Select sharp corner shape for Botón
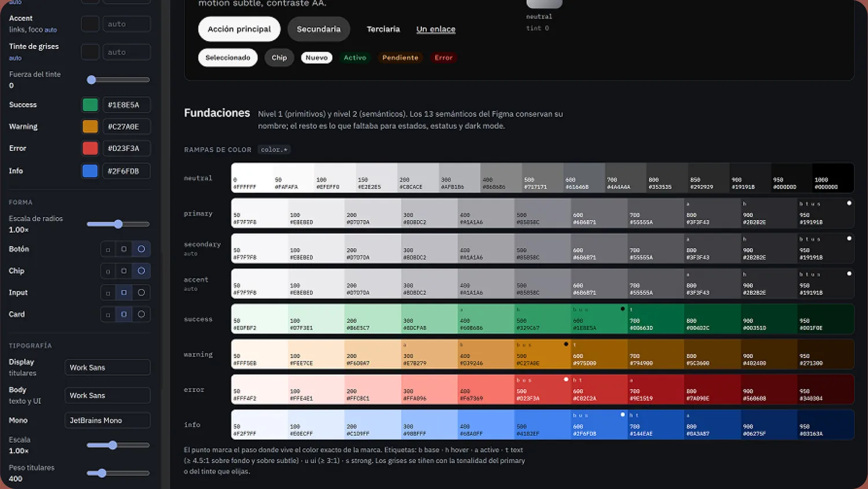 coord(108,249)
